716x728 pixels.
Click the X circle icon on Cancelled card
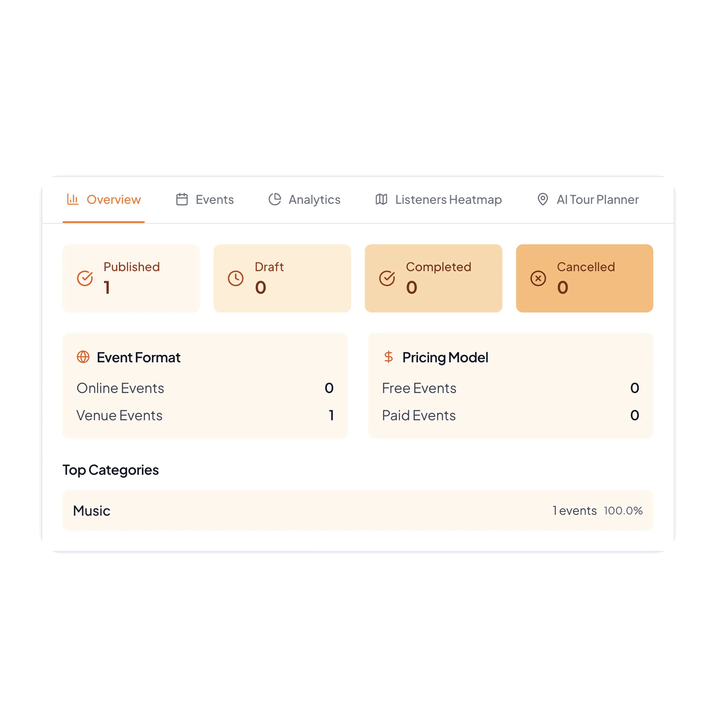538,278
